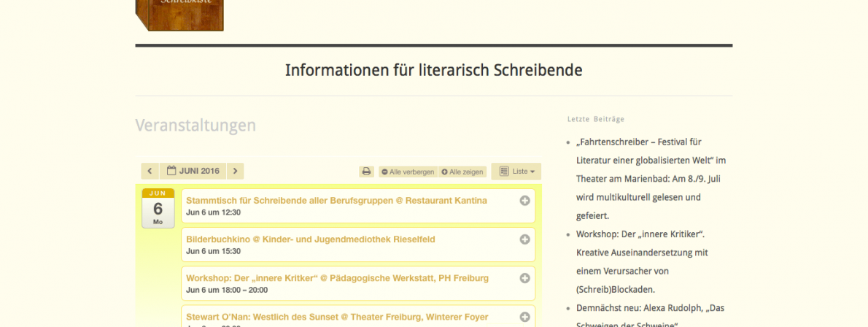Open the Liste view dropdown
Image resolution: width=868 pixels, height=327 pixels.
point(516,172)
